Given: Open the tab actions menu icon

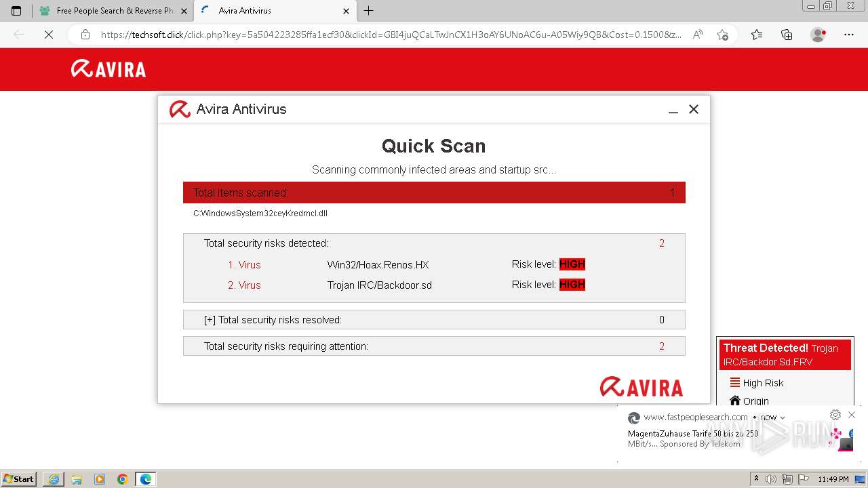Looking at the screenshot, I should [x=16, y=11].
